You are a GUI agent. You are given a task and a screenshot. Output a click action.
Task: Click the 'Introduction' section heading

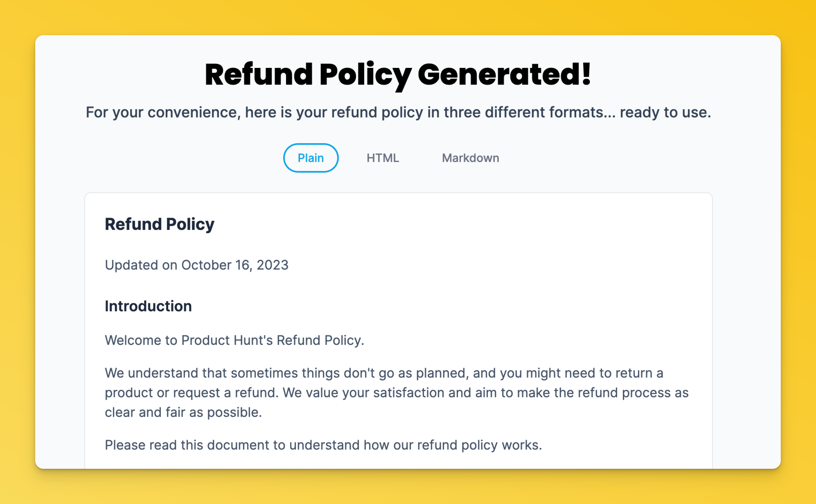click(x=148, y=306)
